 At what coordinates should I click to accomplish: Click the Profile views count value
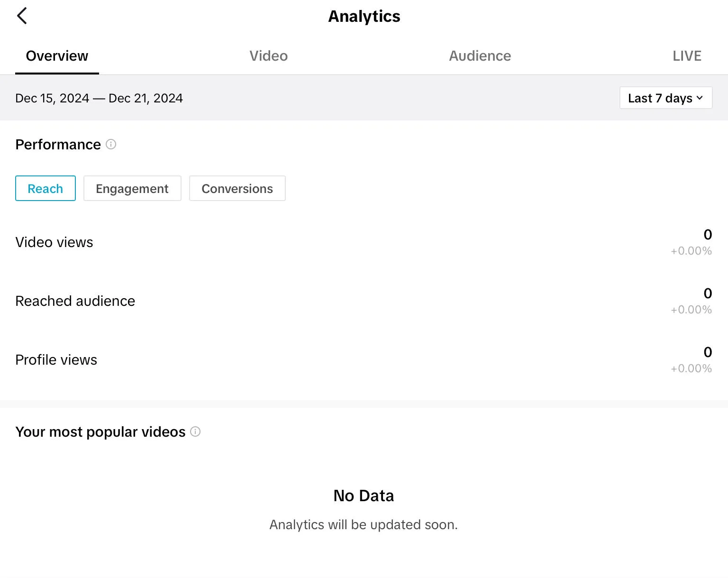pos(707,352)
